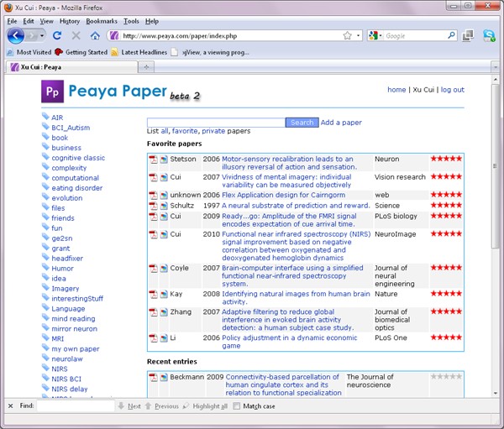
Task: Open the Most Visited bookmark
Action: [x=29, y=52]
